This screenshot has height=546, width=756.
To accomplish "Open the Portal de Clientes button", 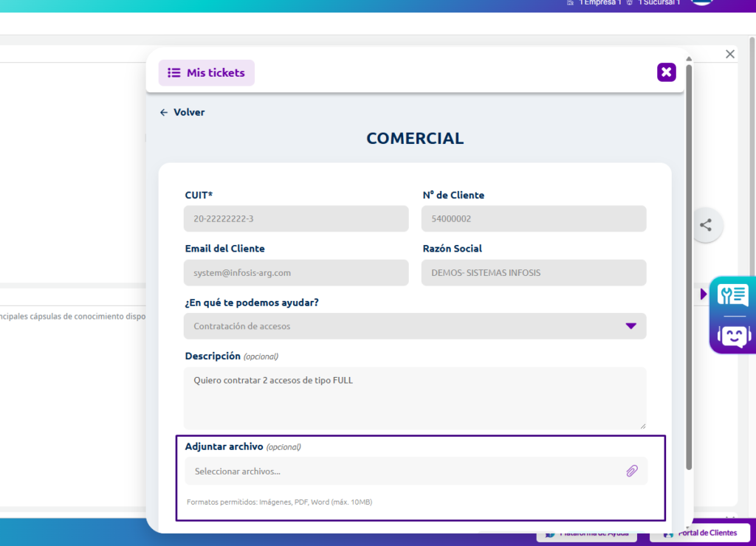I will 700,533.
